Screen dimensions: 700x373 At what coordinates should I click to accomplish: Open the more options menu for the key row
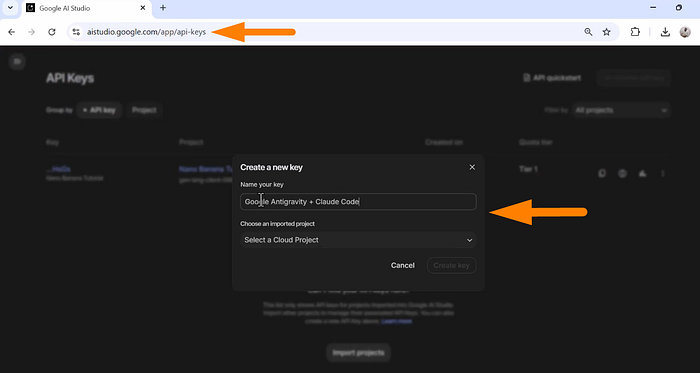[663, 174]
